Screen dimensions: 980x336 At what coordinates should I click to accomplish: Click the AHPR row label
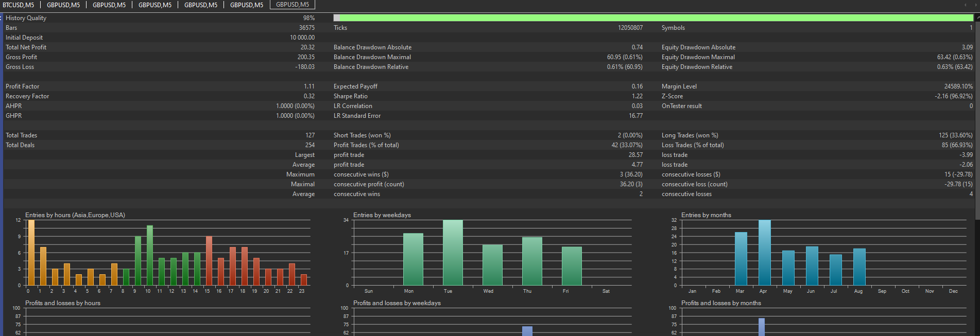coord(14,106)
